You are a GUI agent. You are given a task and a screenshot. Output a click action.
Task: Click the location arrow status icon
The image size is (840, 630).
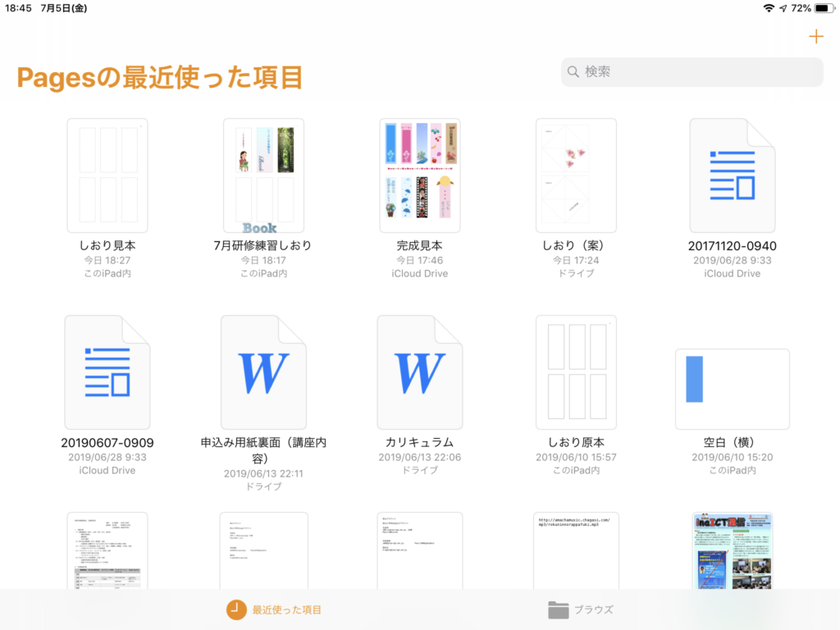pos(783,8)
